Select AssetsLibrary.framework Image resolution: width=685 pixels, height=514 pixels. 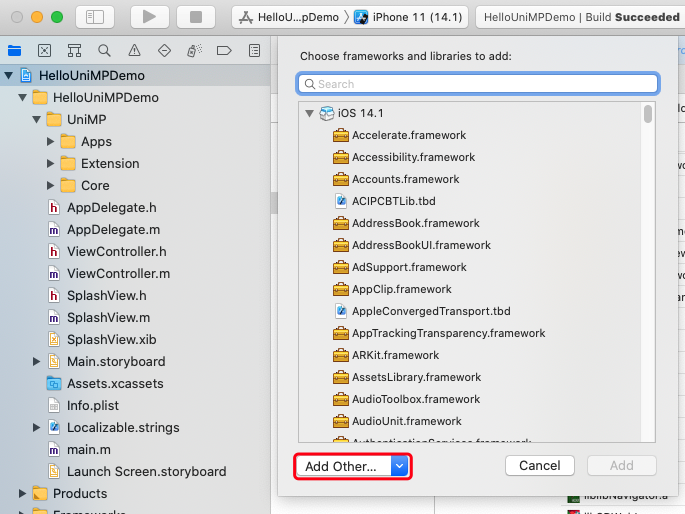pos(407,377)
